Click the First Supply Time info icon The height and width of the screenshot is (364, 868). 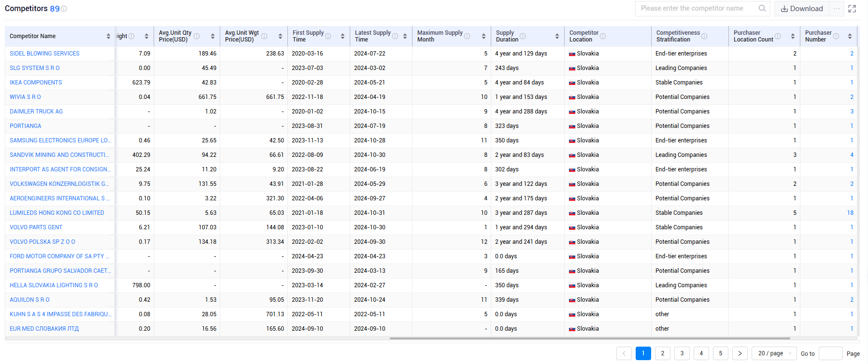point(328,36)
